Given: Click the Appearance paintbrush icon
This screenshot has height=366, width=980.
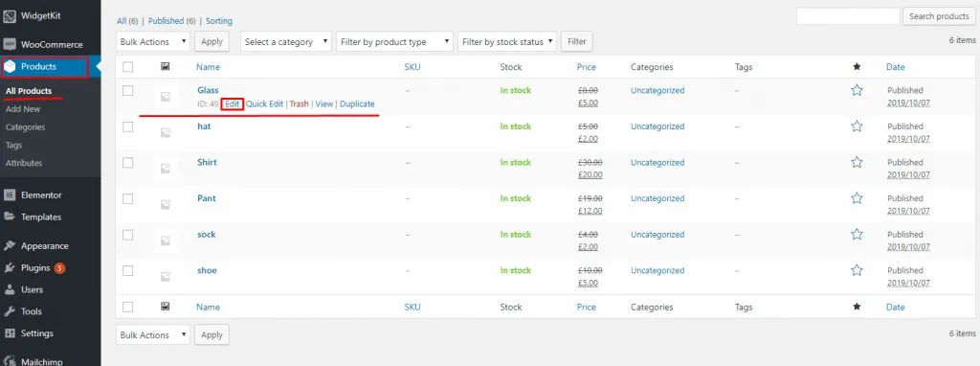Looking at the screenshot, I should click(10, 246).
